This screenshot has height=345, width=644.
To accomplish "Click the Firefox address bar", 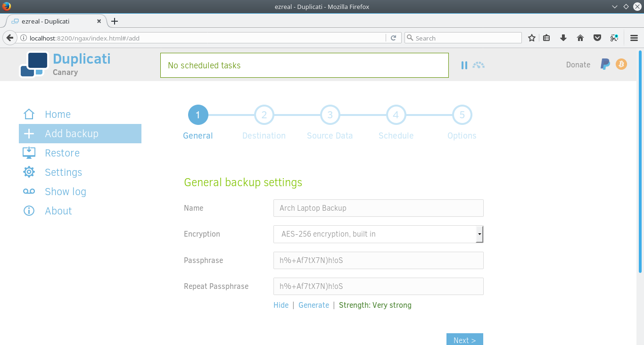I will pos(206,38).
